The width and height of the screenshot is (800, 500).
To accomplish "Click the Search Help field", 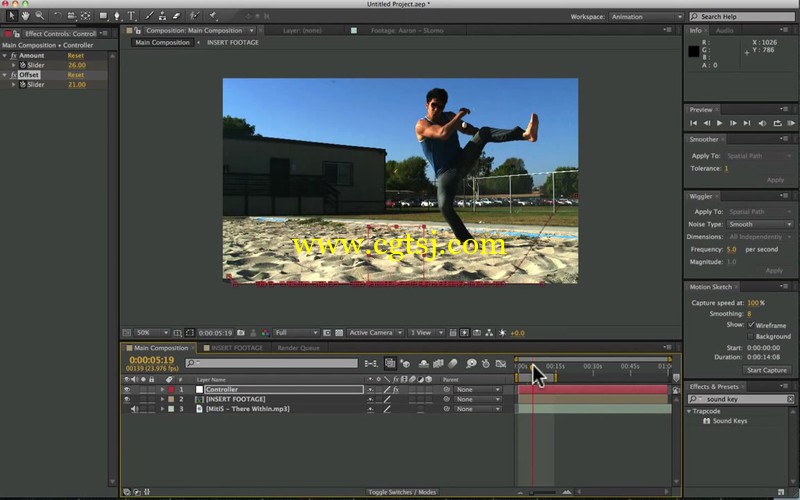I will (742, 17).
